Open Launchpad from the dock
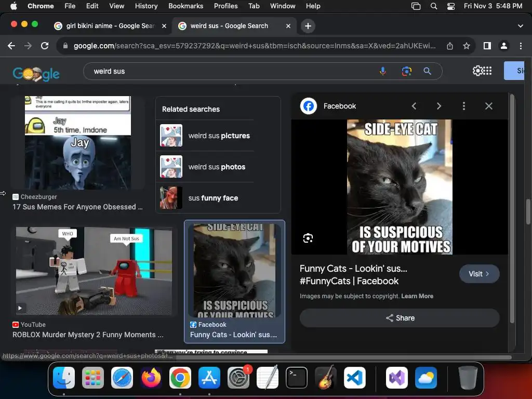This screenshot has height=399, width=532. [93, 378]
